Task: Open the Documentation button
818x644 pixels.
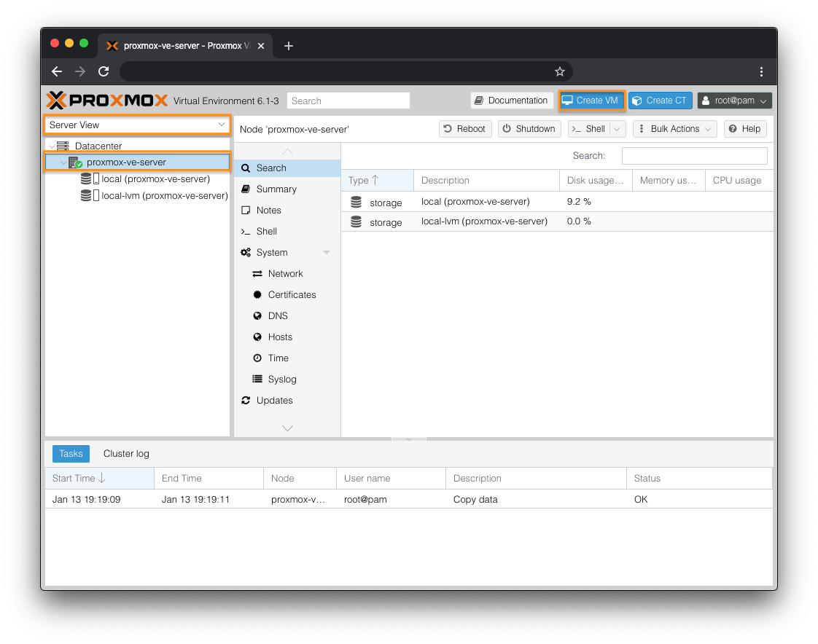Action: (512, 101)
